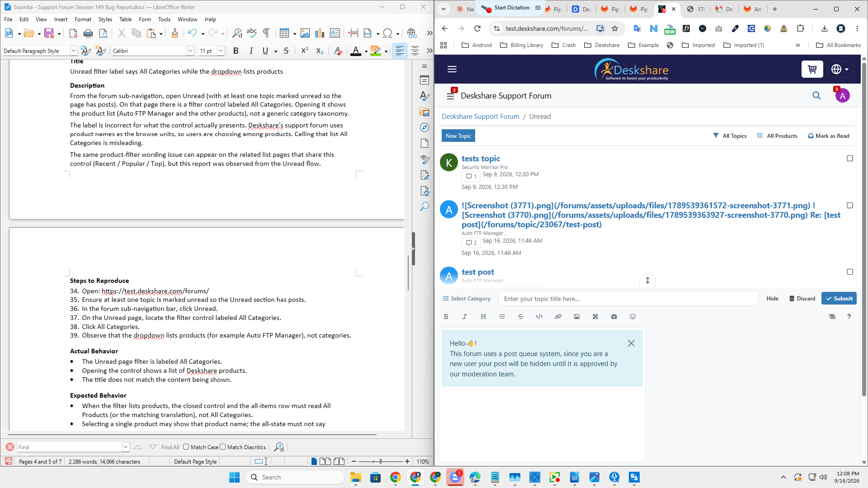Enable the Match Case checkbox
Screen dimensions: 868x488
[186, 447]
